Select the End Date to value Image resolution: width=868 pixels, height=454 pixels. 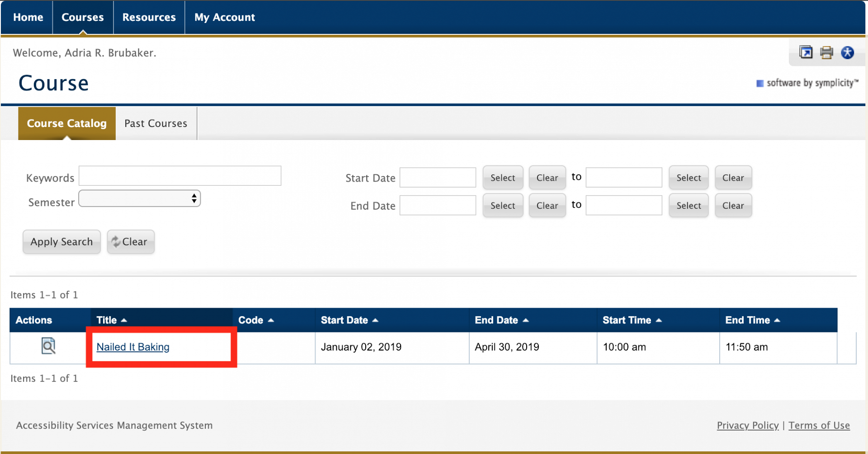pyautogui.click(x=689, y=206)
